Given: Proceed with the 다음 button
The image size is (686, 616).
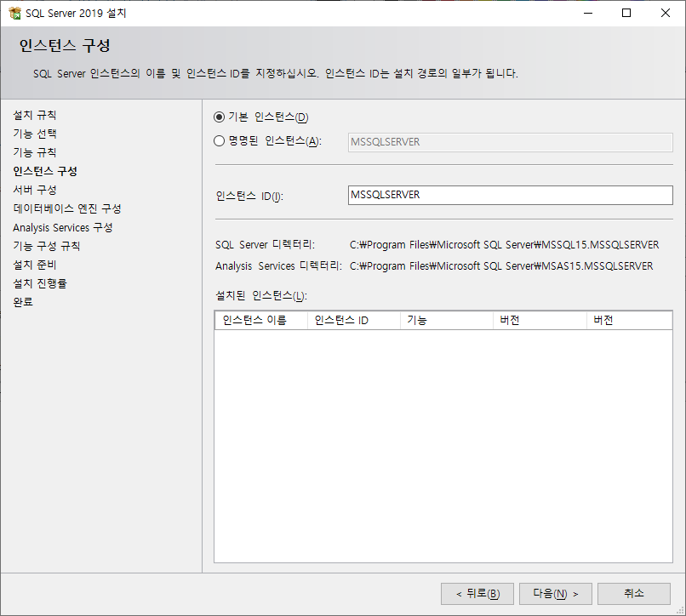Looking at the screenshot, I should pos(556,594).
